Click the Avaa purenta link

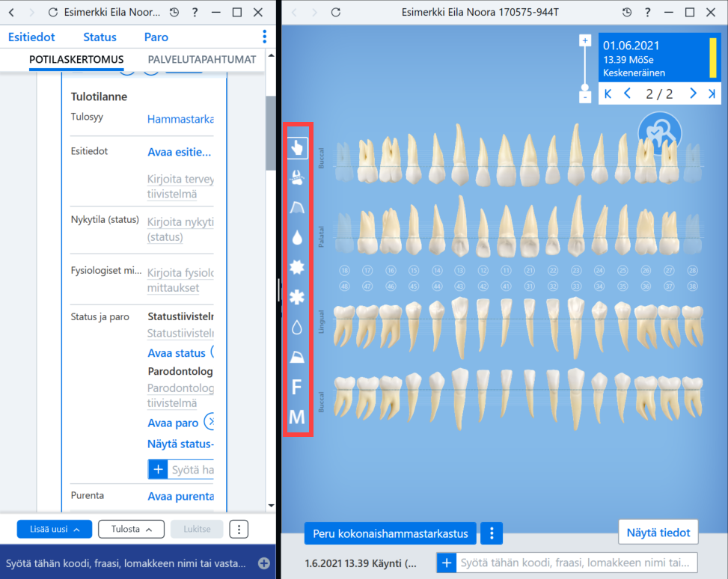[180, 497]
